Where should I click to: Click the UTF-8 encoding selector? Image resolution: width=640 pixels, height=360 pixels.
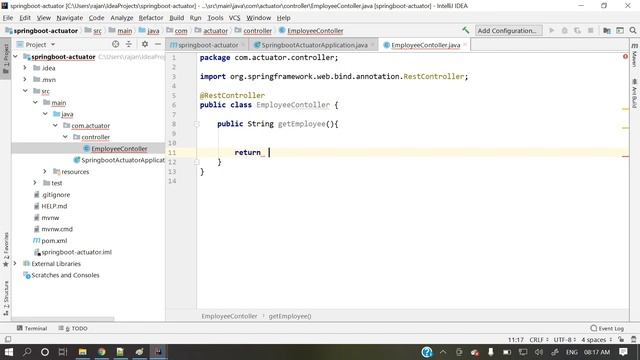tap(564, 340)
